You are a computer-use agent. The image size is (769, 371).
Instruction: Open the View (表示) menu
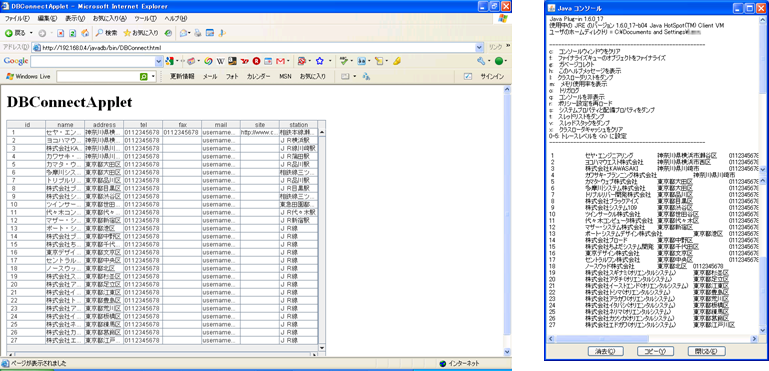tap(75, 19)
